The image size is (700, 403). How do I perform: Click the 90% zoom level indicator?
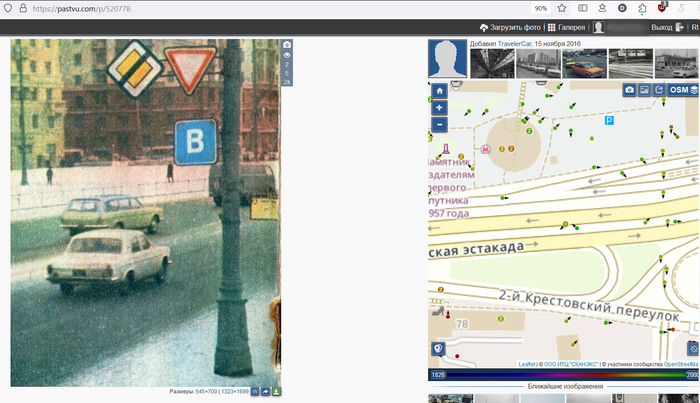[541, 8]
